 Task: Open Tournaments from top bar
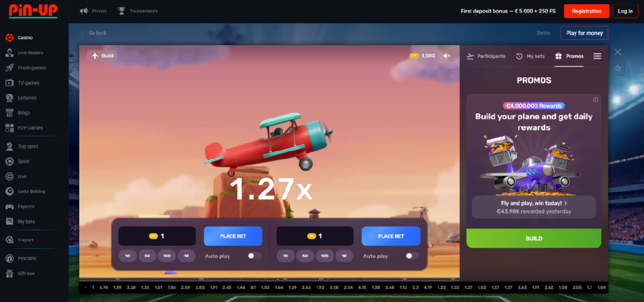(138, 11)
